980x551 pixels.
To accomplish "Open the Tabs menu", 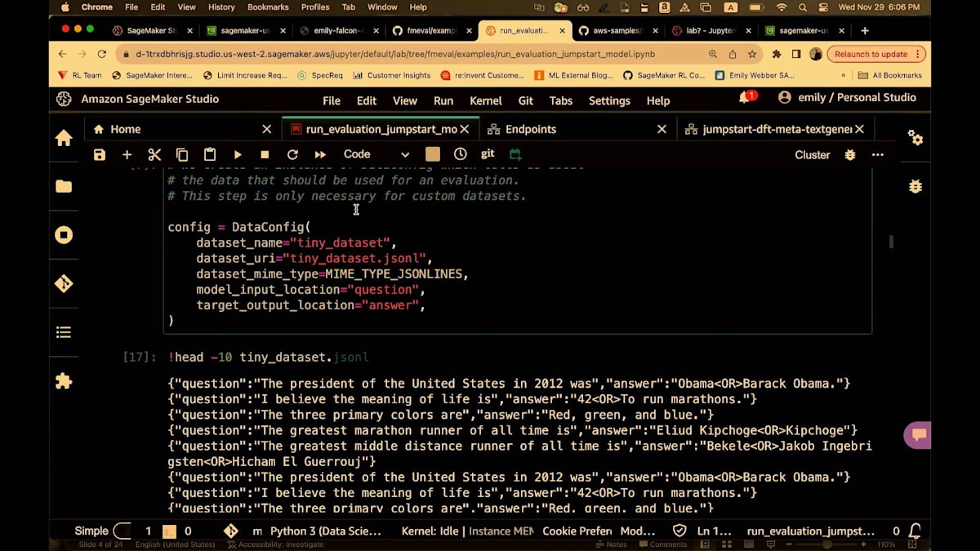I will pos(561,100).
